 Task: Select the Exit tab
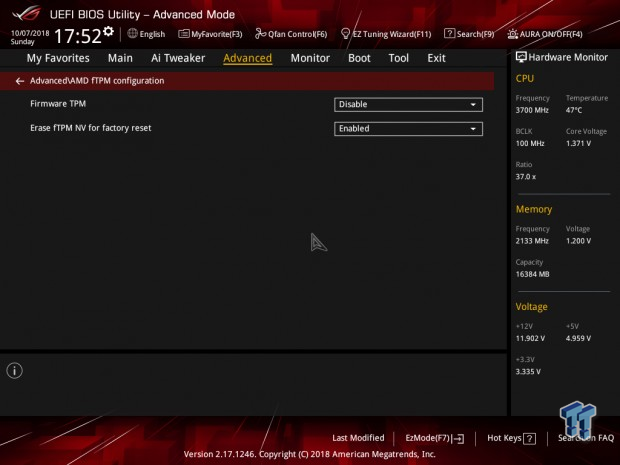[436, 58]
